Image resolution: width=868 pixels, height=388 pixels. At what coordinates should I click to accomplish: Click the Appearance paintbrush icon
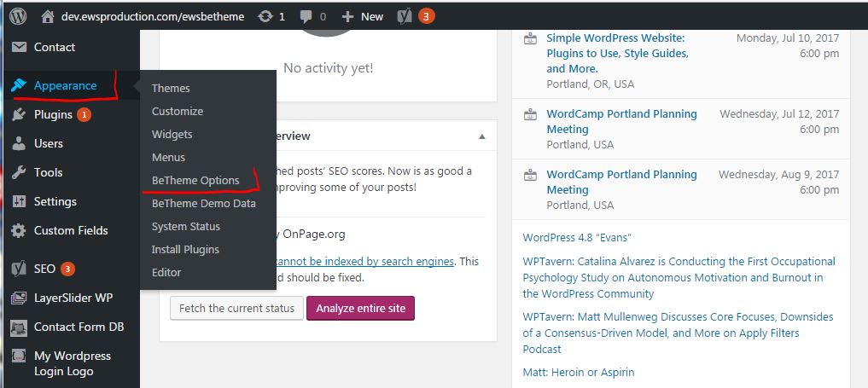19,85
